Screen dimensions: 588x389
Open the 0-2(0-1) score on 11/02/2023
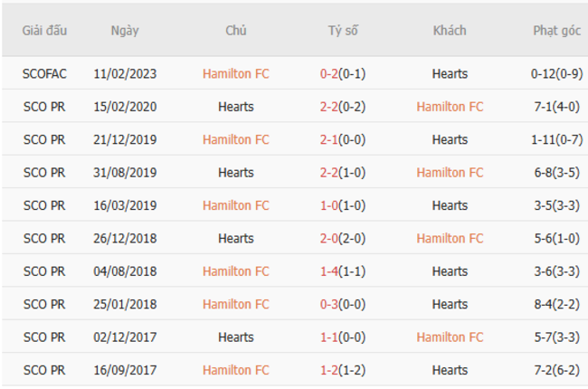343,74
